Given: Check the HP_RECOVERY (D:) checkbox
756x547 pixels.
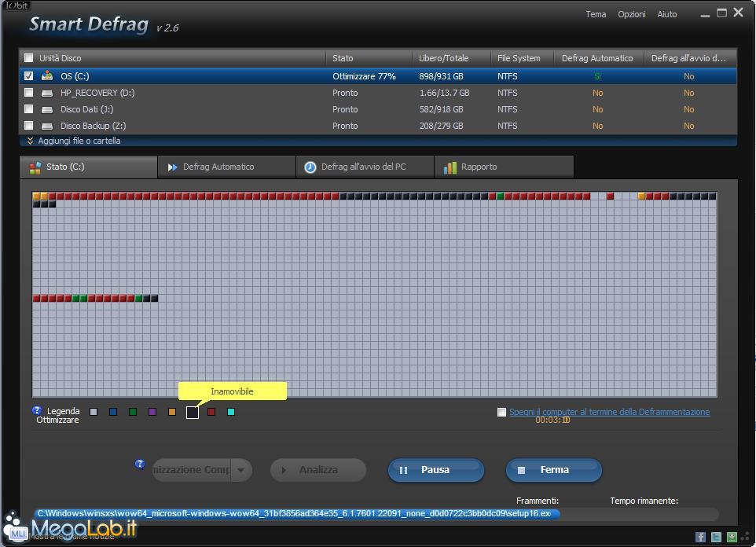Looking at the screenshot, I should 29,92.
